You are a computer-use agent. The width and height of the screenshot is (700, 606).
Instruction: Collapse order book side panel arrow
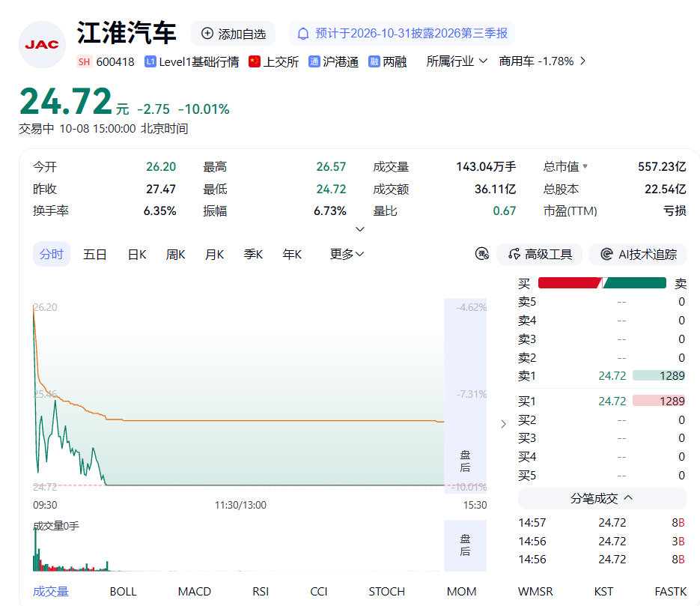[504, 424]
